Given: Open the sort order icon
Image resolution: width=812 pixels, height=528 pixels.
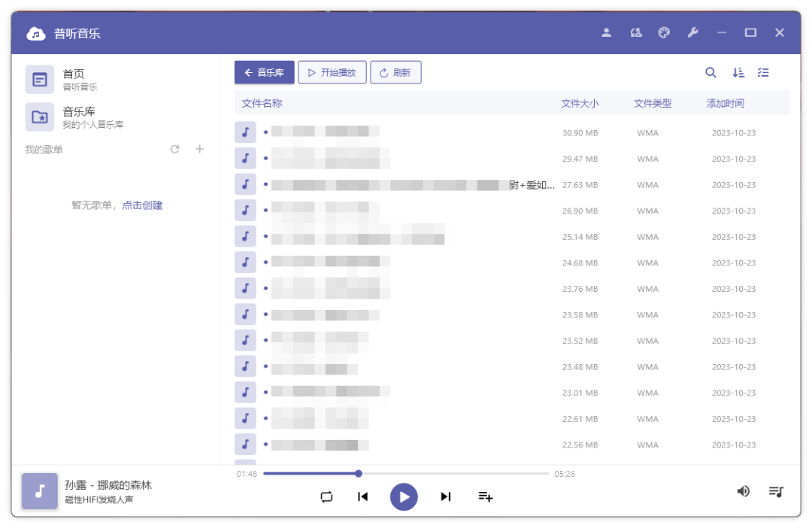Looking at the screenshot, I should 738,73.
